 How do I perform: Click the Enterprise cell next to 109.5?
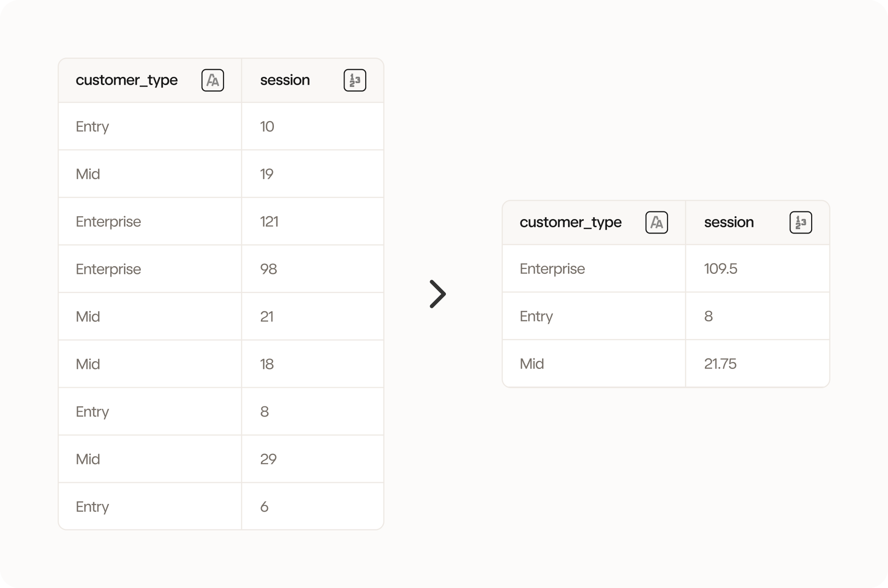552,269
